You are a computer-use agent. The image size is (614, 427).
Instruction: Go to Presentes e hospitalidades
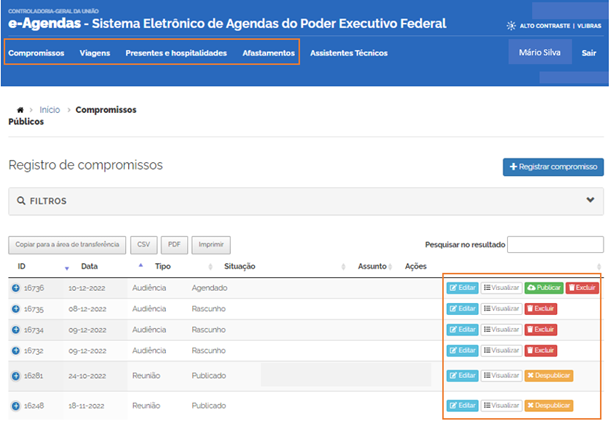point(176,52)
